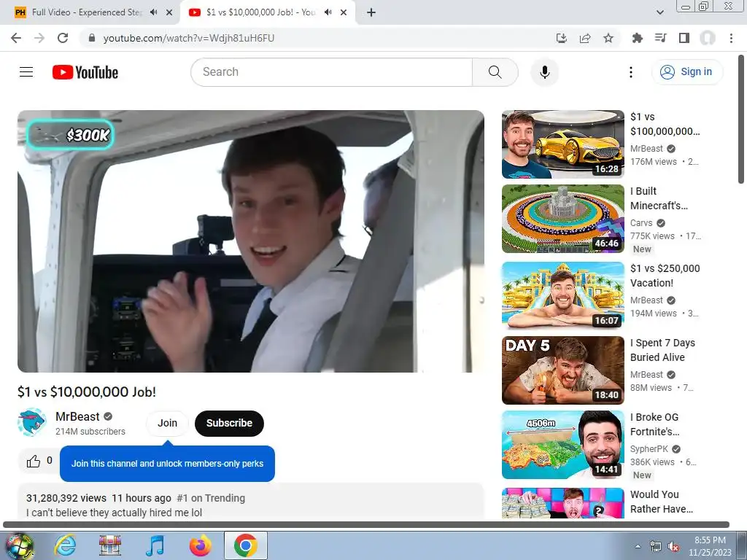747x560 pixels.
Task: Launch Internet Explorer from taskbar
Action: point(64,545)
